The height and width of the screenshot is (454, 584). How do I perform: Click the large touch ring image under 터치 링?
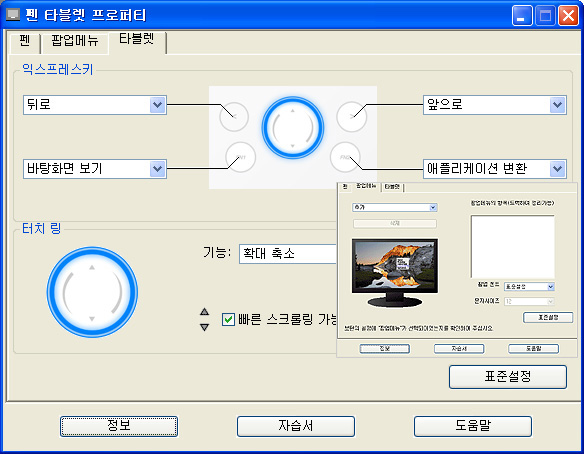92,292
